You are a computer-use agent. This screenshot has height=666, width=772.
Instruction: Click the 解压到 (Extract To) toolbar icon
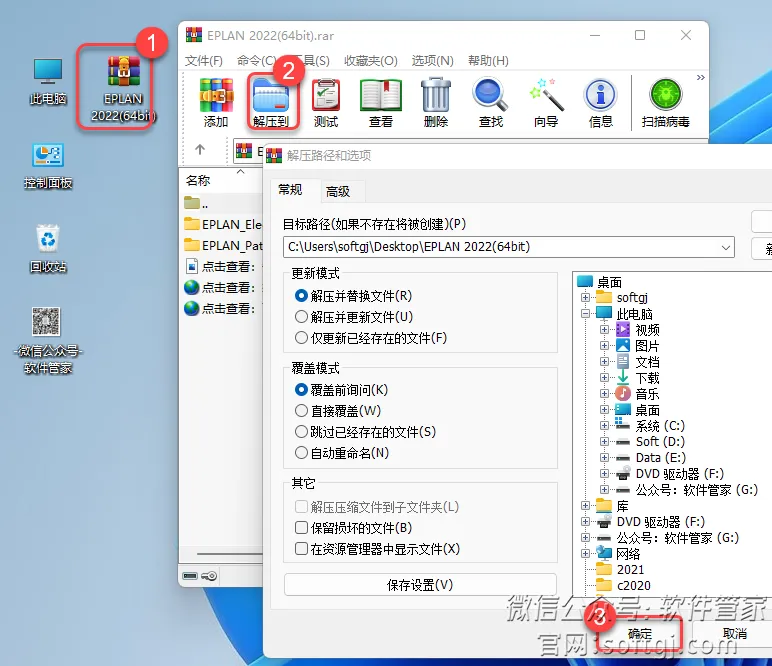tap(271, 103)
